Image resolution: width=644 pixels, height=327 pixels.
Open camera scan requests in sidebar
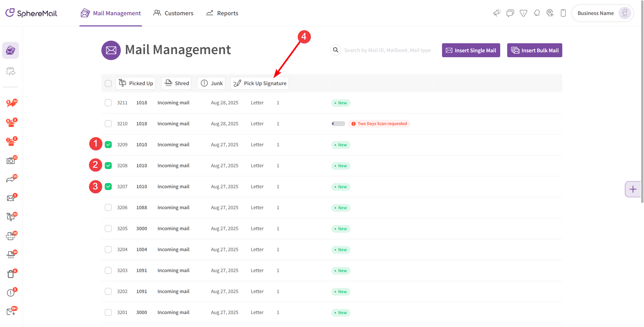tap(11, 161)
